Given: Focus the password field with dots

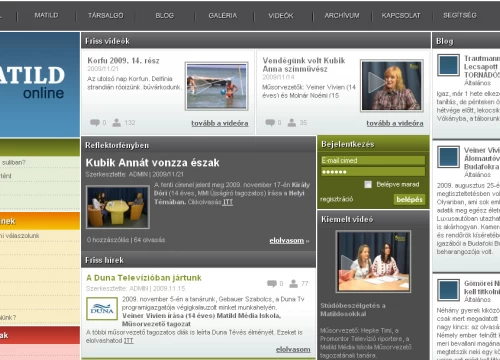Looking at the screenshot, I should tap(373, 172).
